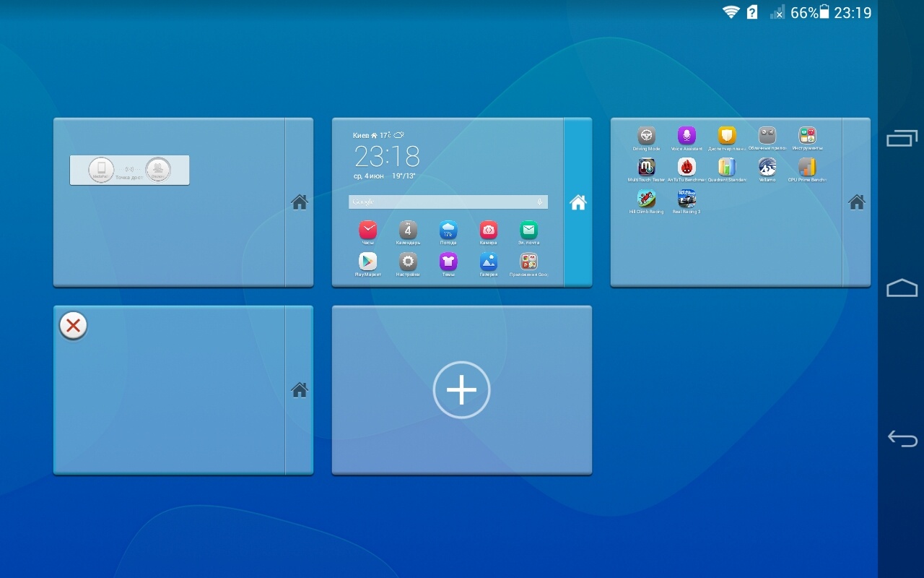The height and width of the screenshot is (578, 924).
Task: Select the Точка доступа hotspot widget
Action: pos(129,170)
